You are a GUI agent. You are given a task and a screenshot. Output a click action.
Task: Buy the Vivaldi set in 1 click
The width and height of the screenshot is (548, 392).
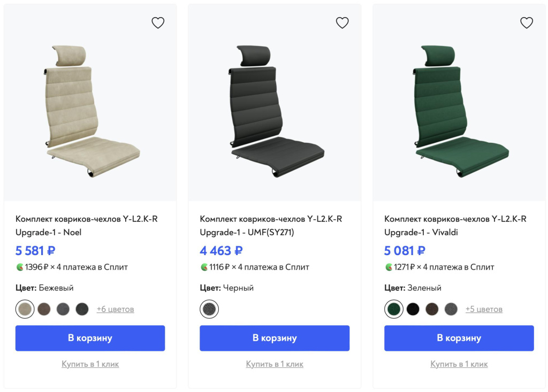pos(459,364)
